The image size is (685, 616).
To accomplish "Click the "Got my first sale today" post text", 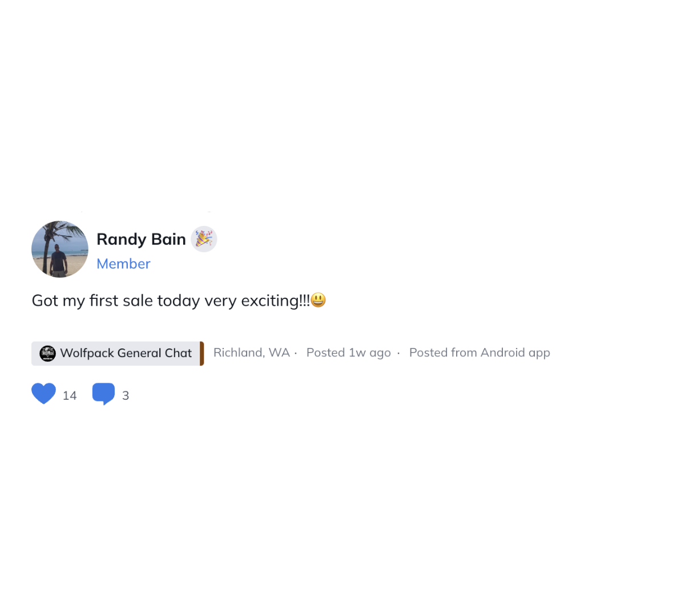I will 116,301.
